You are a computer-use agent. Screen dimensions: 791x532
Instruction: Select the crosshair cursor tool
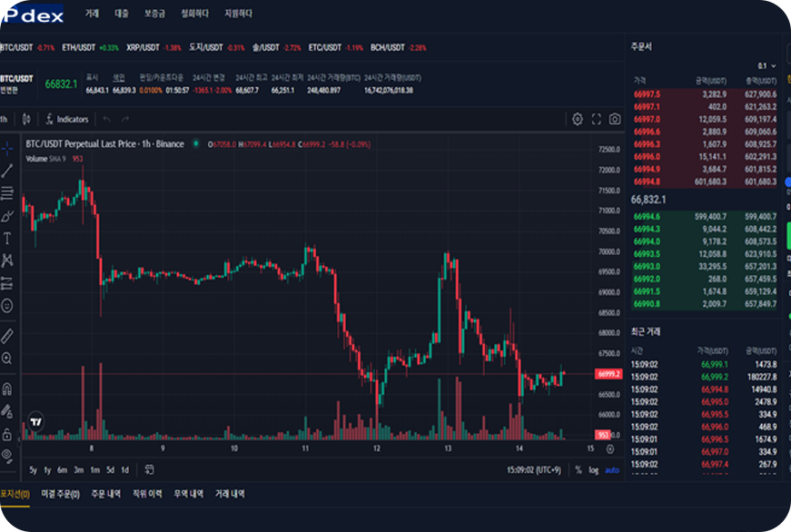point(7,148)
